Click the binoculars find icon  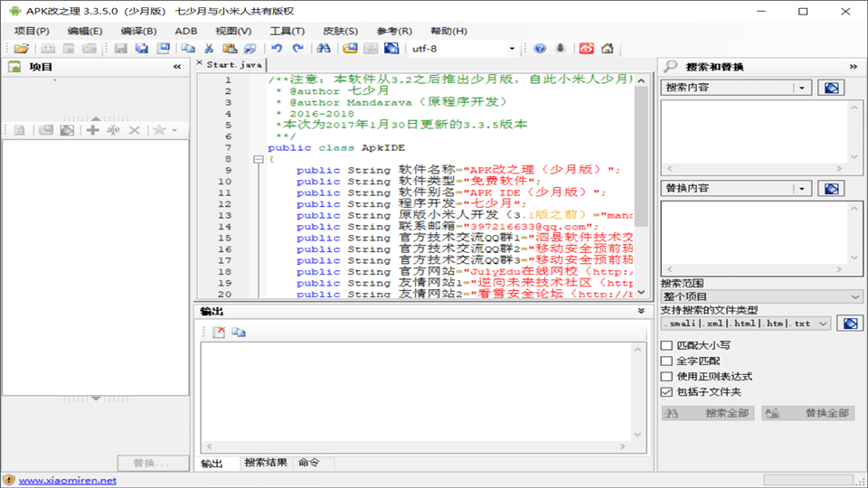coord(323,49)
